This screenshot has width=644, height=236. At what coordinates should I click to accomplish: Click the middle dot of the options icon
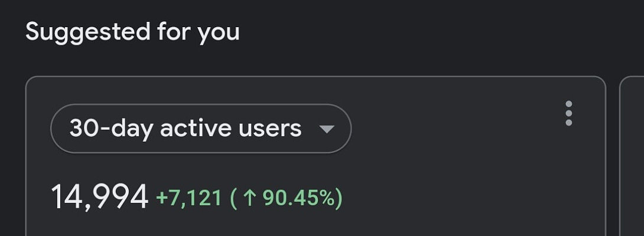pyautogui.click(x=568, y=113)
